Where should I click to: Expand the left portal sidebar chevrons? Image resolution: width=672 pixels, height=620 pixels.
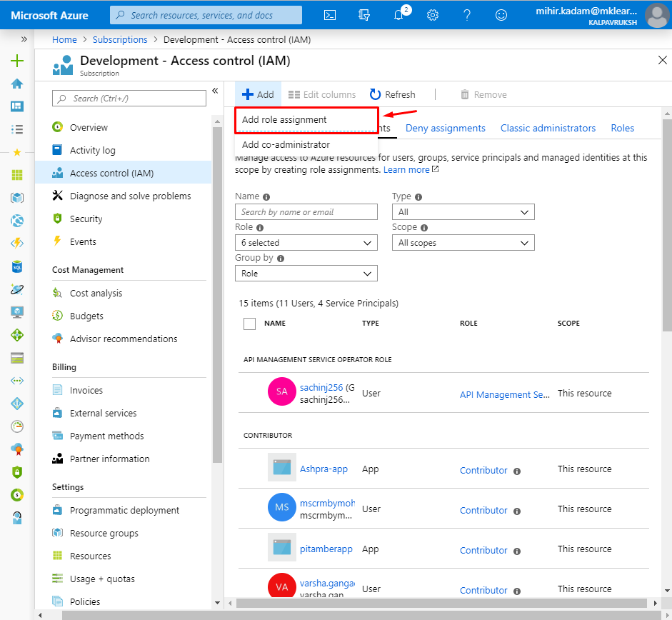pos(24,39)
